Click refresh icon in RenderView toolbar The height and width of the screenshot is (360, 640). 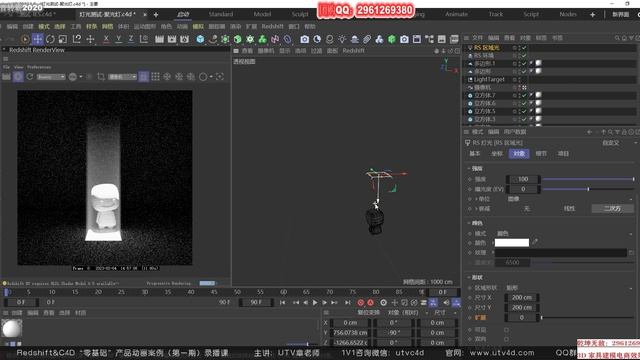click(x=30, y=77)
